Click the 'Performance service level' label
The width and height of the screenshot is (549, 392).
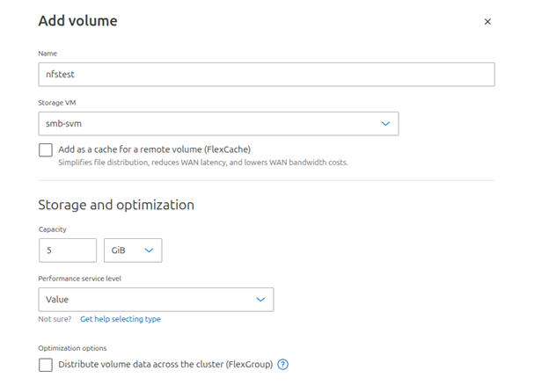pos(80,279)
